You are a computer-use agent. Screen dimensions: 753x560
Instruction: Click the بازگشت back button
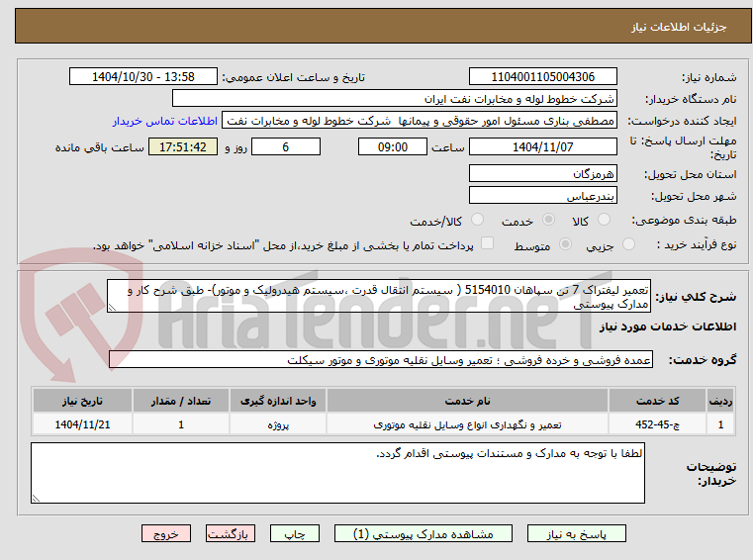[230, 533]
